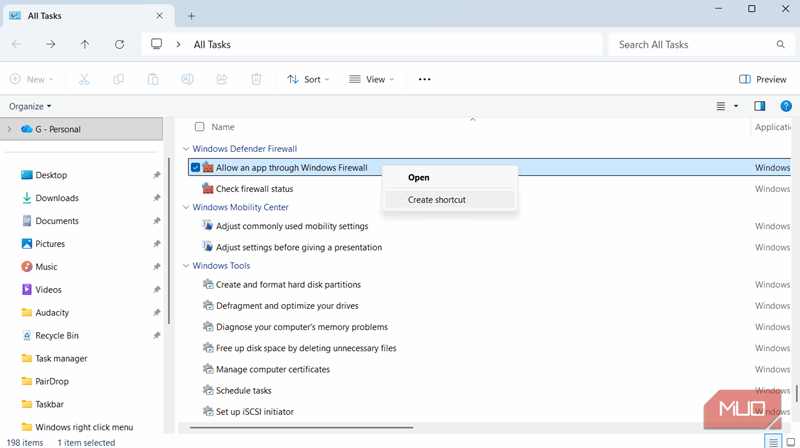800x448 pixels.
Task: Click the search magnifier icon
Action: click(781, 44)
